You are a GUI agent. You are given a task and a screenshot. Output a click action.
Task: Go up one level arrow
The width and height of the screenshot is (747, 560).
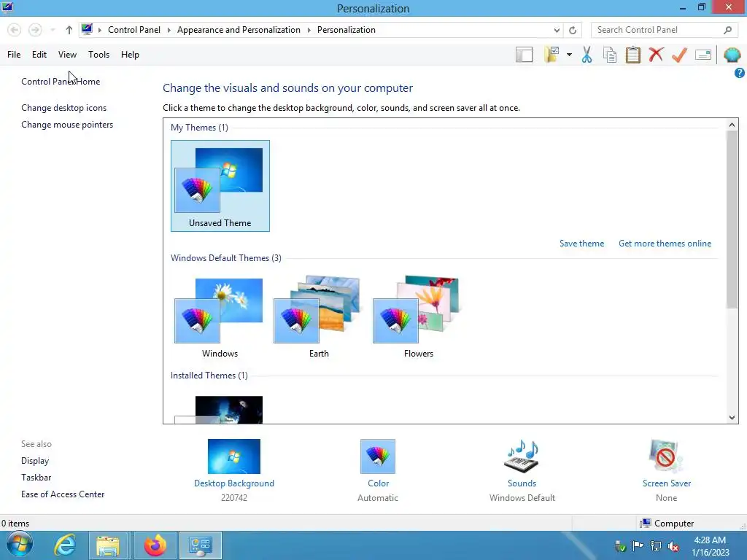(x=69, y=30)
